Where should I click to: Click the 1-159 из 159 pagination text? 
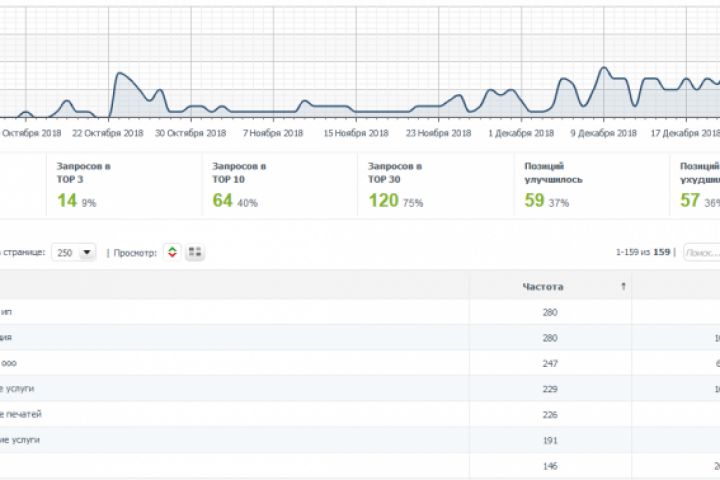tap(643, 252)
